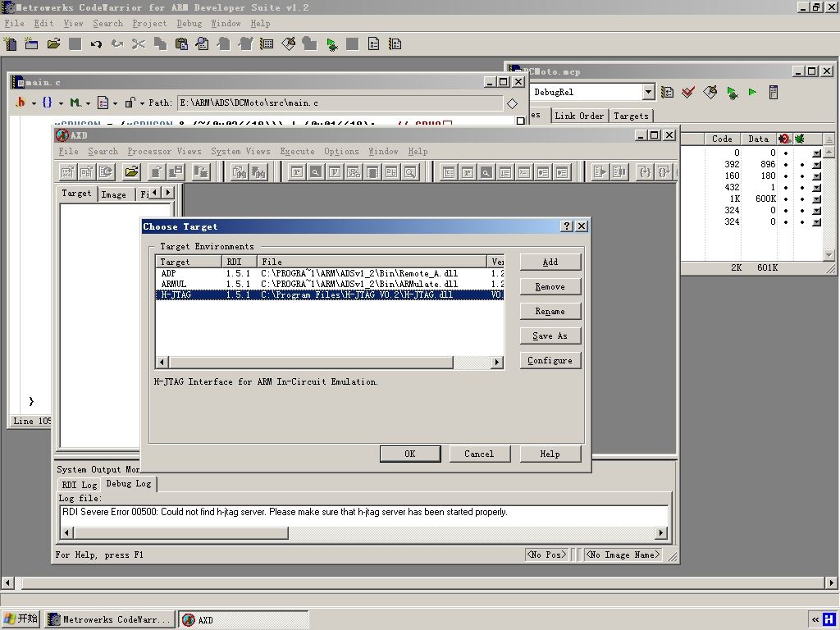
Task: Switch to Metrowerks CodeWarrior on the taskbar
Action: [x=111, y=619]
